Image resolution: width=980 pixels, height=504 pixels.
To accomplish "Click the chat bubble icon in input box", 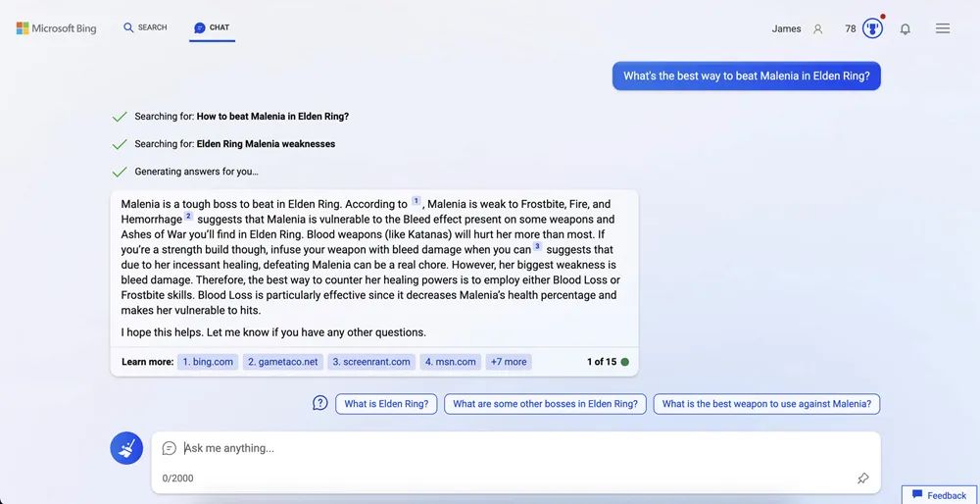I will (x=169, y=448).
